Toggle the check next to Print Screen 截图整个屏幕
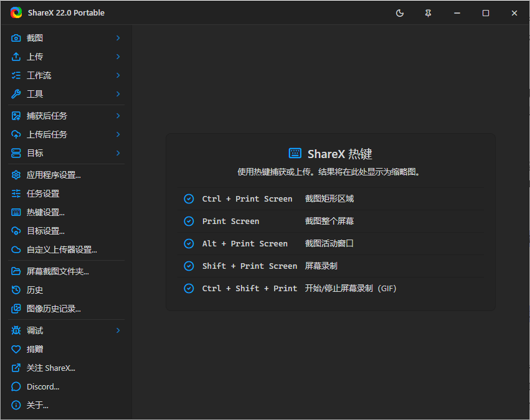Screen dimensions: 530x420 point(189,221)
